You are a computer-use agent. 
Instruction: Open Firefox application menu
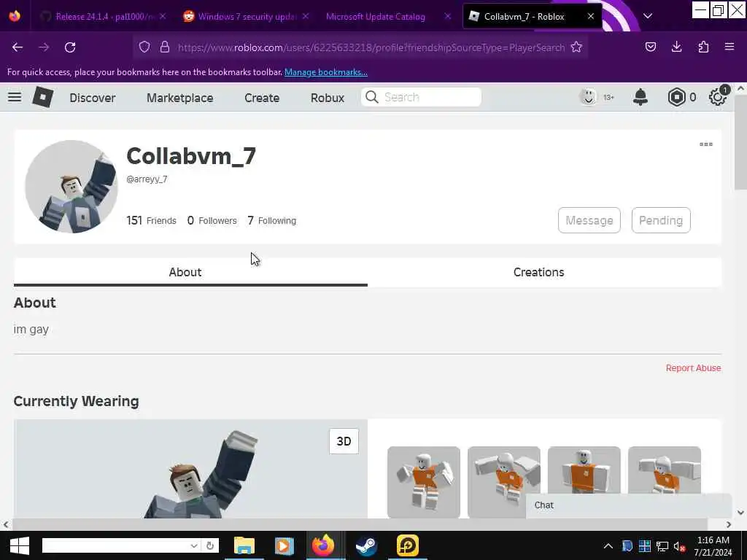click(729, 47)
